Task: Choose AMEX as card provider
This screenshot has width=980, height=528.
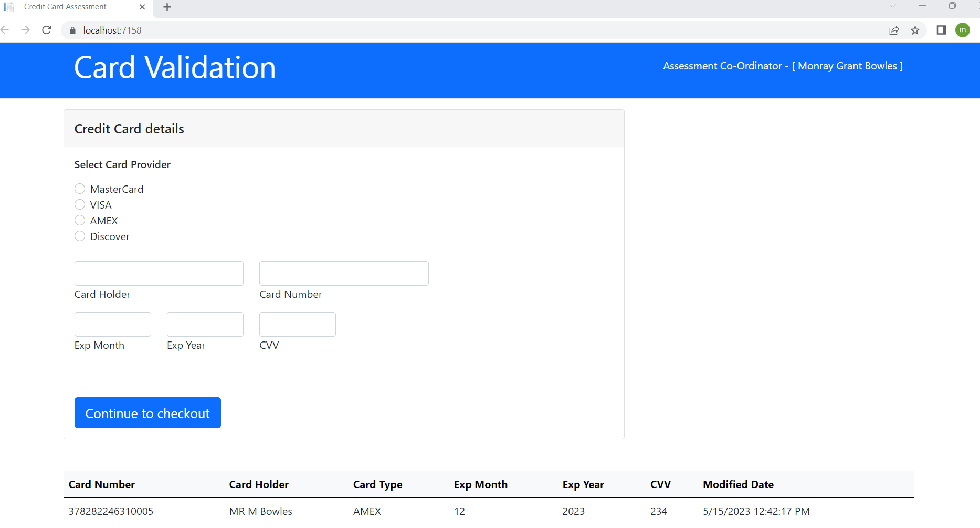Action: 79,220
